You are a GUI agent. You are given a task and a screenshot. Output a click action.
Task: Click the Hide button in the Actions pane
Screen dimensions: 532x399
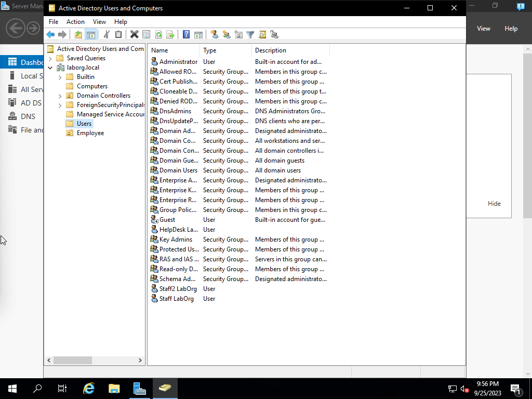click(494, 203)
